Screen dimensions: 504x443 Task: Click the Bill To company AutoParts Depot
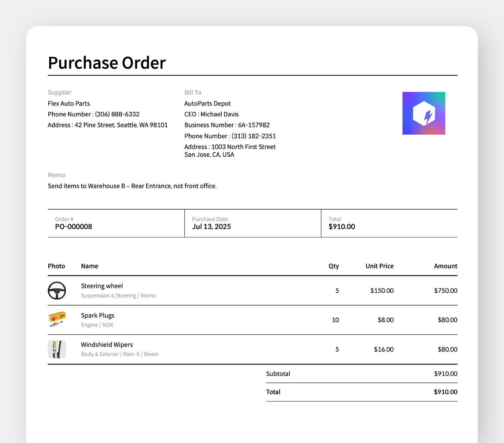[207, 103]
